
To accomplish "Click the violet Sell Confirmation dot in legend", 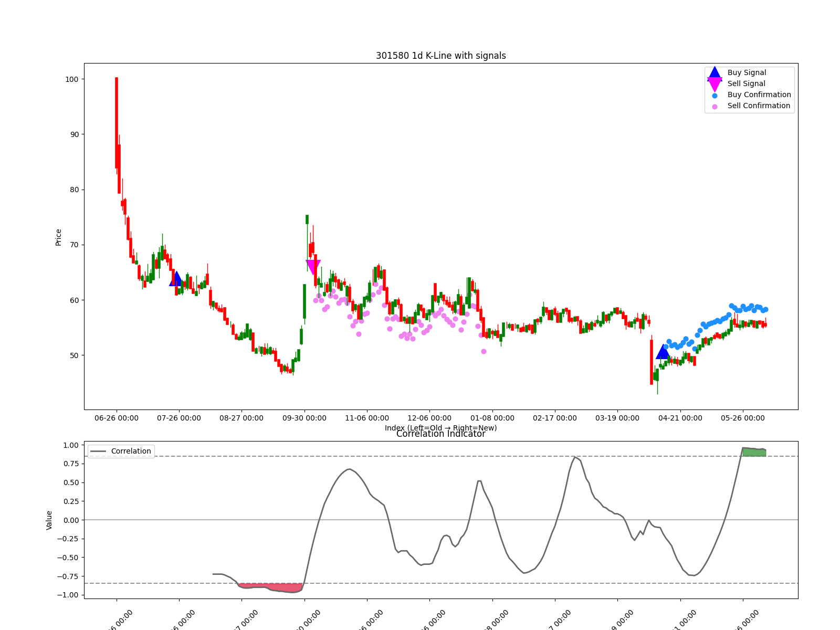I will 715,107.
